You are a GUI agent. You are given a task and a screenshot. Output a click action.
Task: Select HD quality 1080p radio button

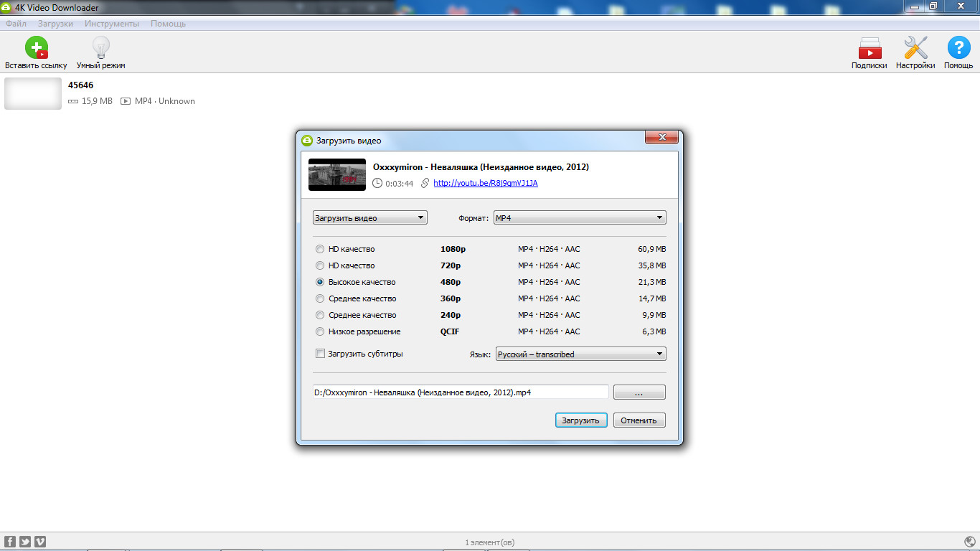pos(320,249)
